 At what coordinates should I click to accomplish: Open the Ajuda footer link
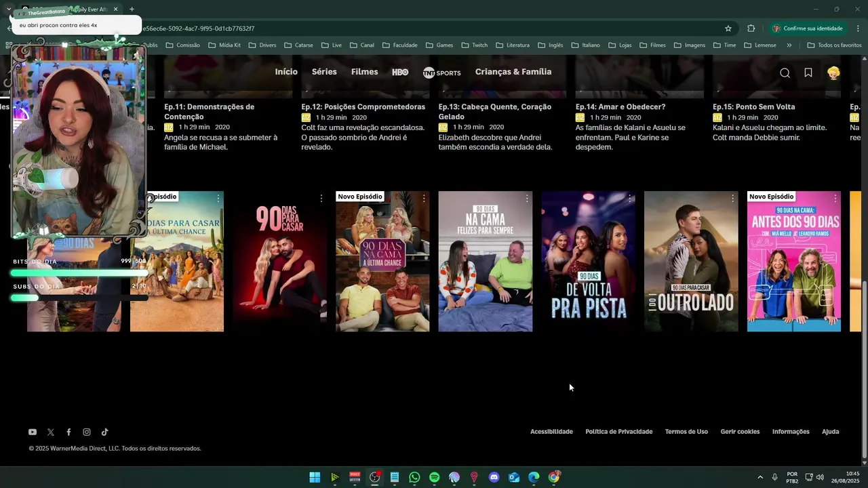click(x=831, y=432)
